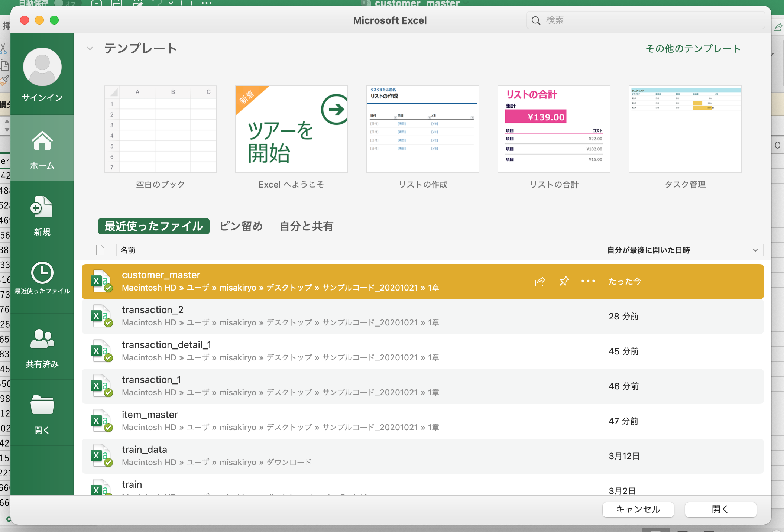Open more options for customer_master
Image resolution: width=784 pixels, height=532 pixels.
click(x=587, y=281)
